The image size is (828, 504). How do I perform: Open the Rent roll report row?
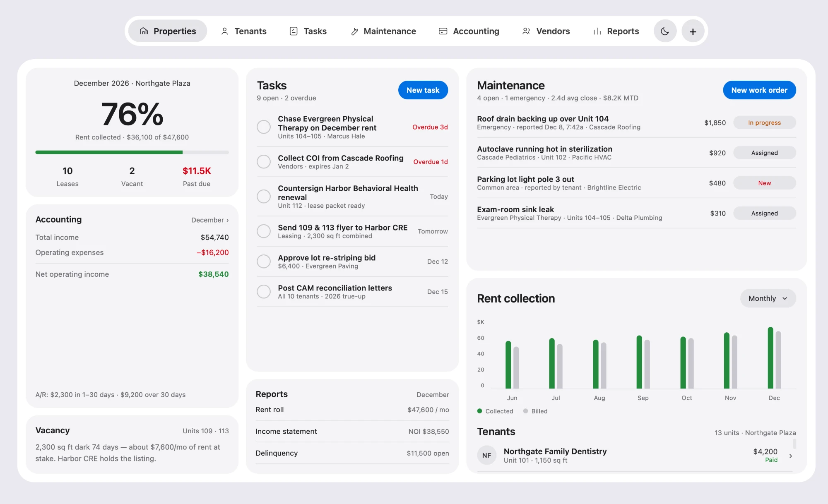[352, 410]
